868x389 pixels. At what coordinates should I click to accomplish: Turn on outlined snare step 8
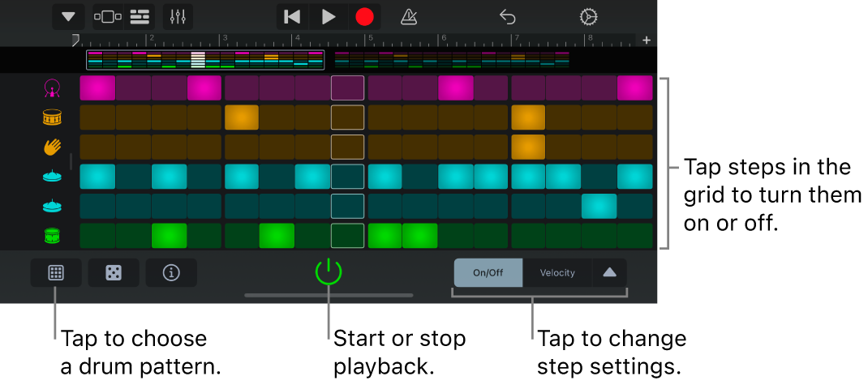tap(348, 118)
